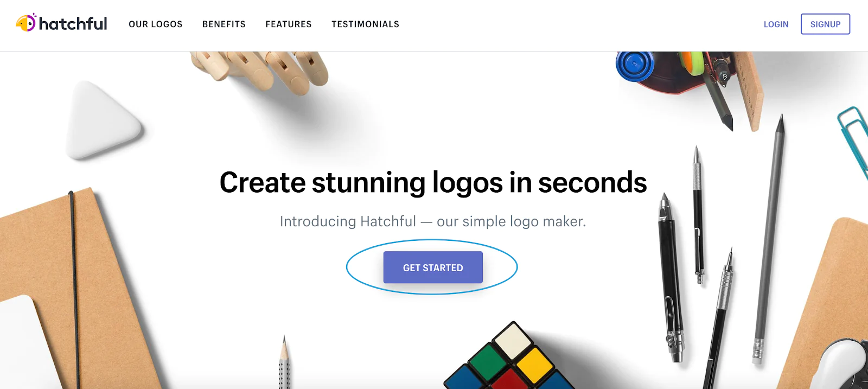Viewport: 868px width, 389px height.
Task: Click the long gray pencil with eraser
Action: tap(769, 239)
